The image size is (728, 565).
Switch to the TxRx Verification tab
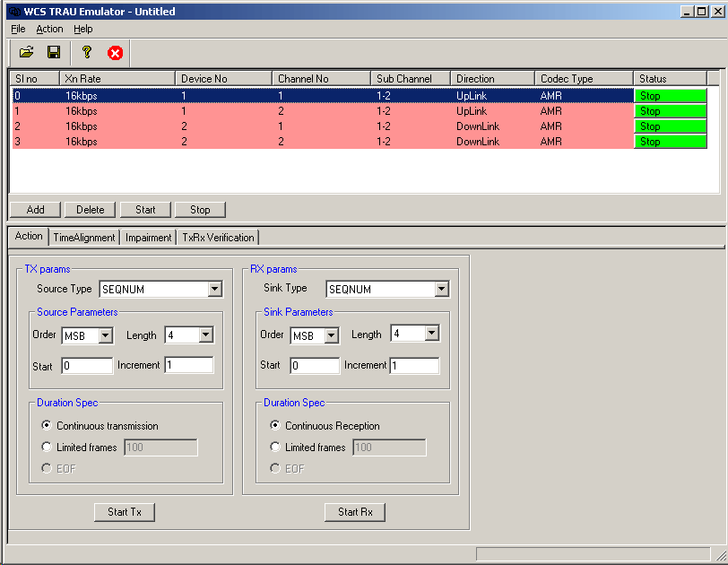tap(218, 238)
